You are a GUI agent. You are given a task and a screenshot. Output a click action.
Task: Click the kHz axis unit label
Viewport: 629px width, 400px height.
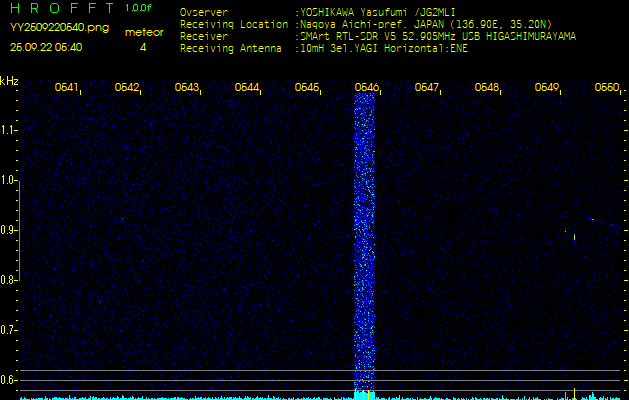coord(9,81)
